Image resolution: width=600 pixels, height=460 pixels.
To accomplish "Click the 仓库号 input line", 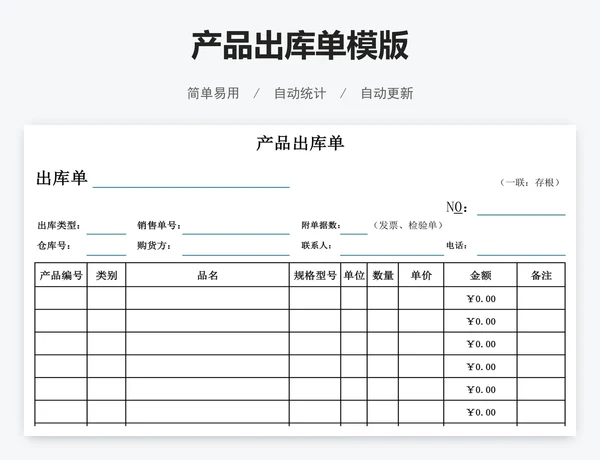I will (106, 254).
